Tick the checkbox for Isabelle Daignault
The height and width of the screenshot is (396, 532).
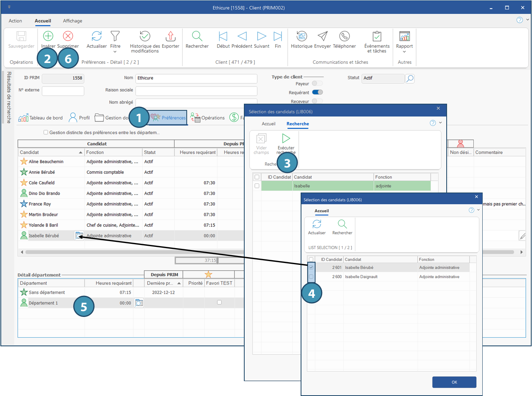point(311,277)
